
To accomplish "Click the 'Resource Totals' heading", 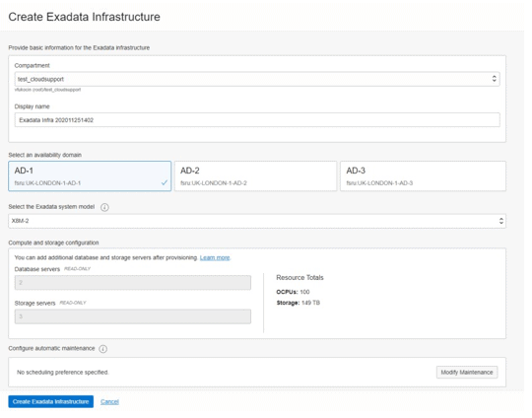I will coord(299,278).
